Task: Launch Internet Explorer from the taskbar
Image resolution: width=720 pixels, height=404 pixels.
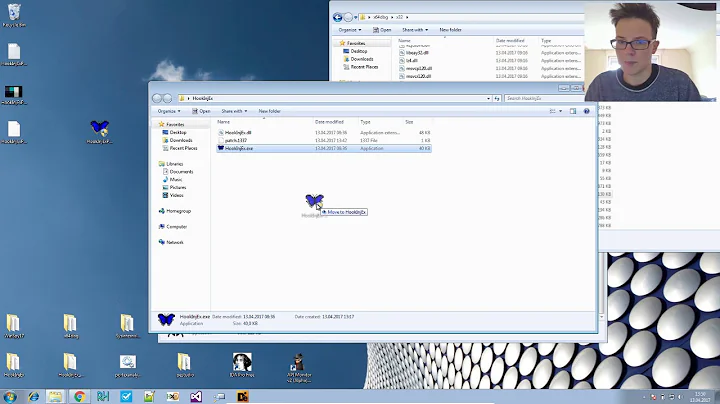Action: [33, 397]
